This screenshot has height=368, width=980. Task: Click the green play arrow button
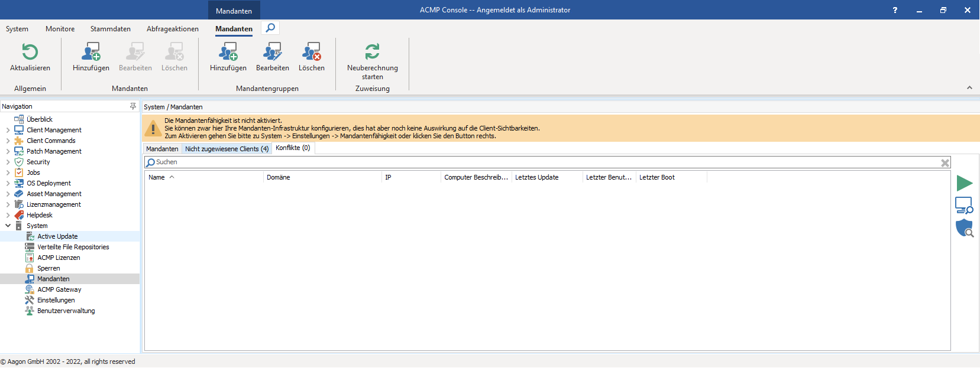point(964,183)
